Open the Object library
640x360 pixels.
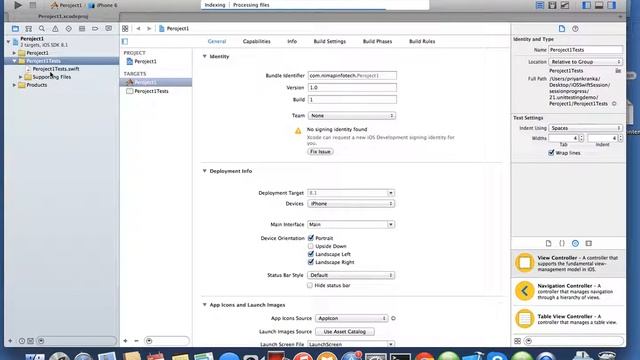click(575, 243)
